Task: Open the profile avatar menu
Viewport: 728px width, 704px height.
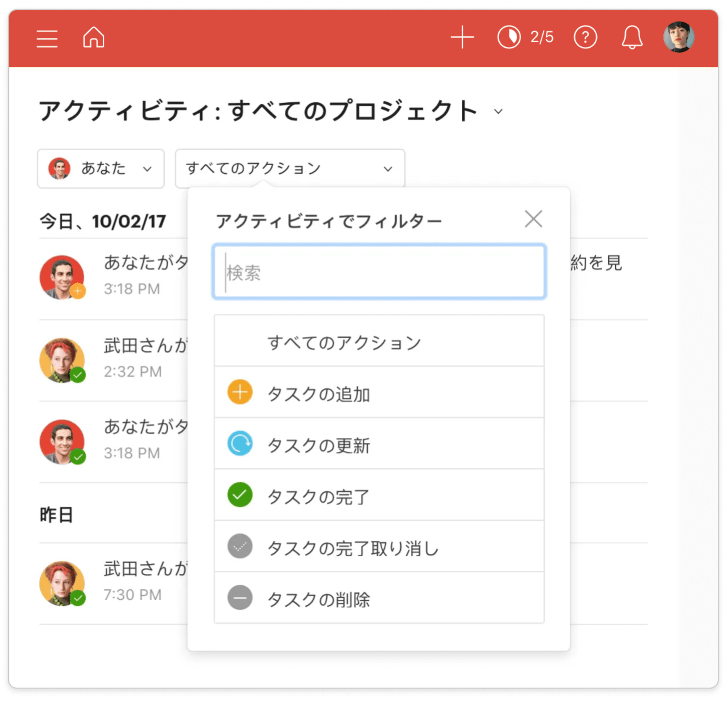Action: coord(679,37)
